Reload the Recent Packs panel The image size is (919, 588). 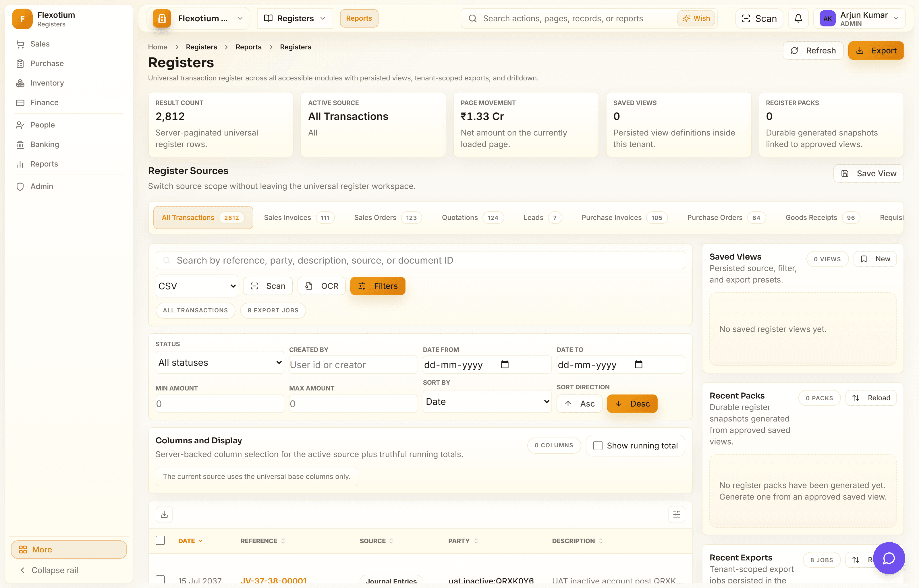[x=871, y=398]
